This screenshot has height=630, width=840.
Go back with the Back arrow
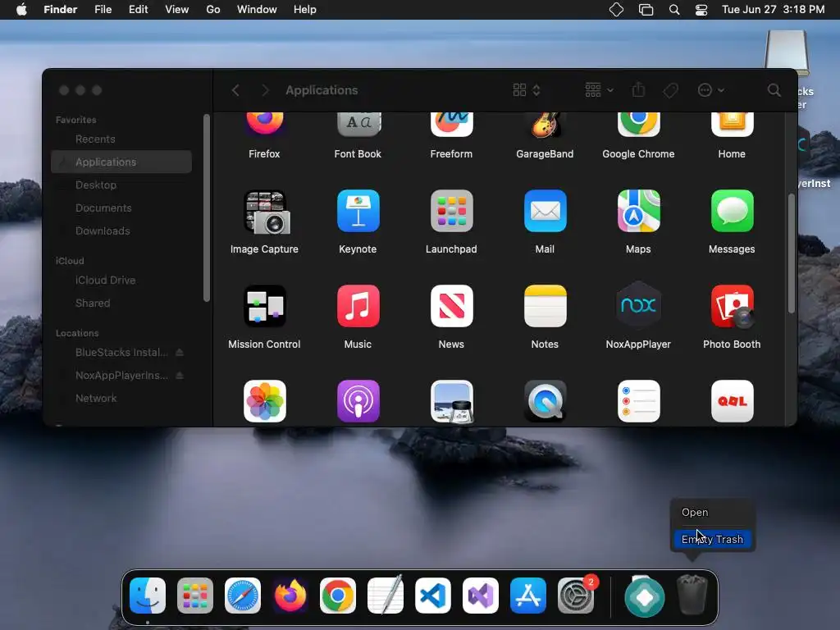235,90
